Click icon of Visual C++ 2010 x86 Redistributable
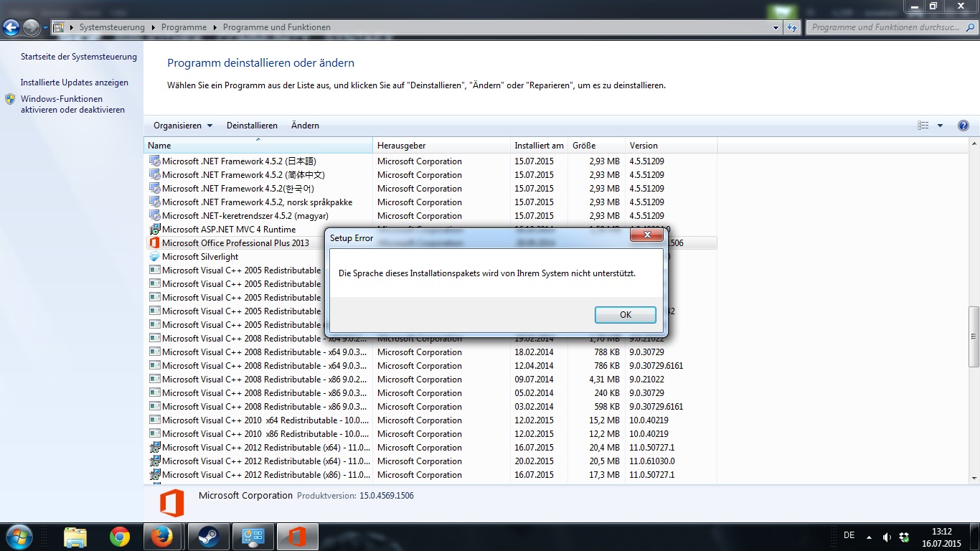Viewport: 980px width, 551px height. click(x=154, y=434)
